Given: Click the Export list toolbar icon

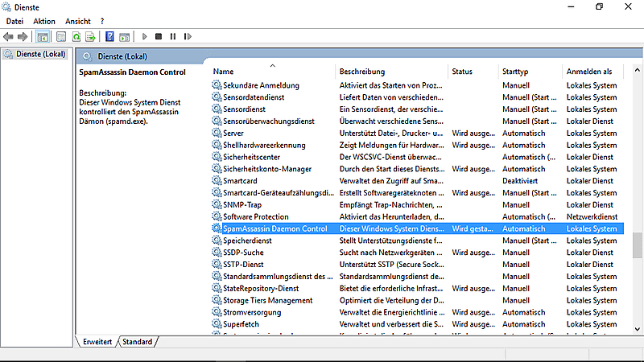Looking at the screenshot, I should 90,37.
